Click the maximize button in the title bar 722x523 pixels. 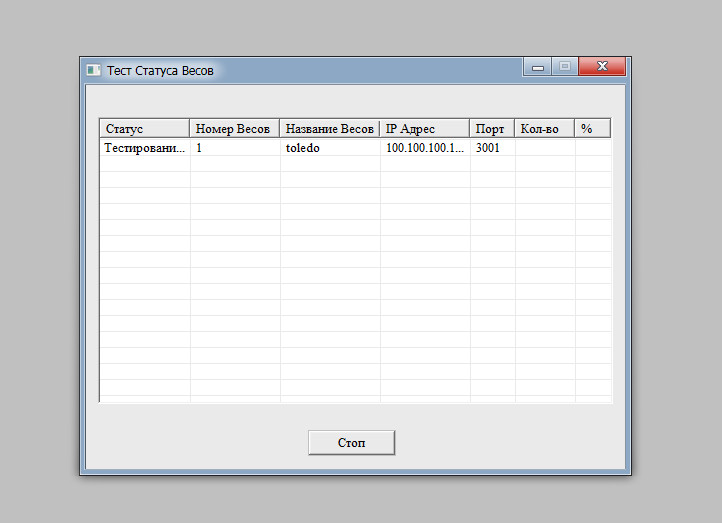564,67
